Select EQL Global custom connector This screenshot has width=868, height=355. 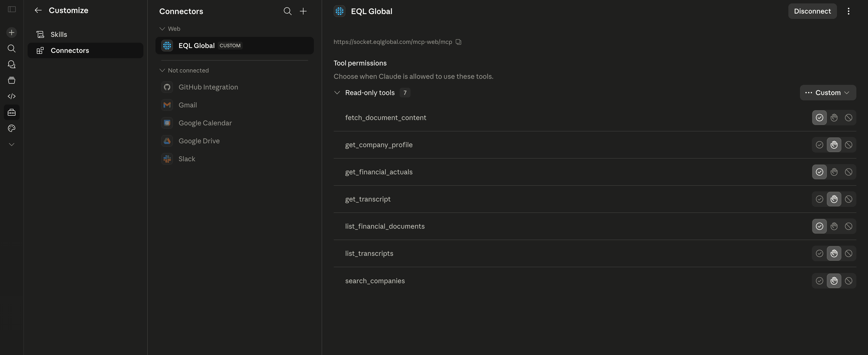point(234,46)
